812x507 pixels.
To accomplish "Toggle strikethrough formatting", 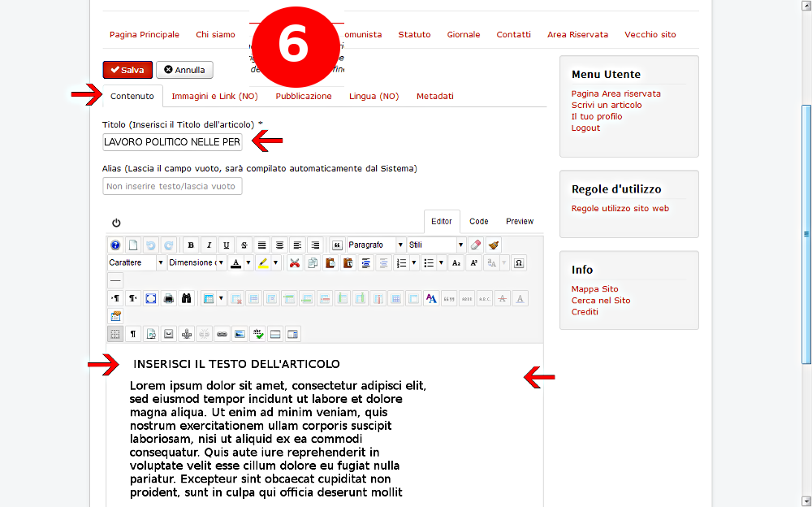I will (244, 245).
